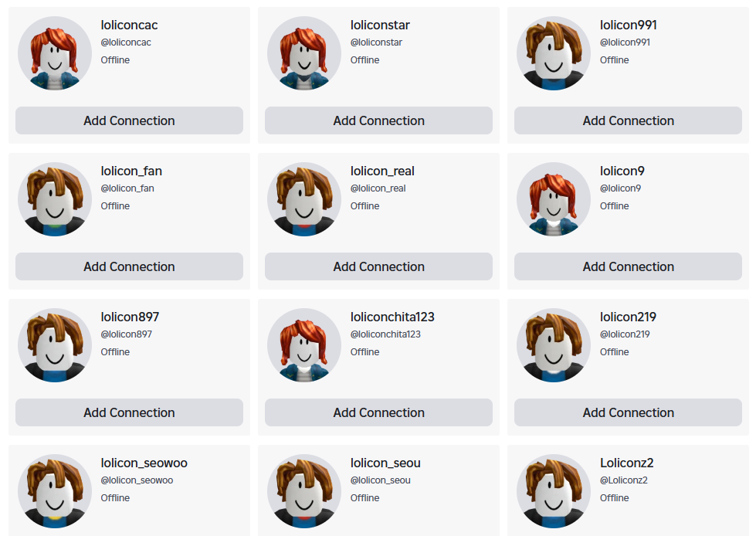Click Offline status under @lolicon219
The image size is (756, 536).
coord(614,352)
